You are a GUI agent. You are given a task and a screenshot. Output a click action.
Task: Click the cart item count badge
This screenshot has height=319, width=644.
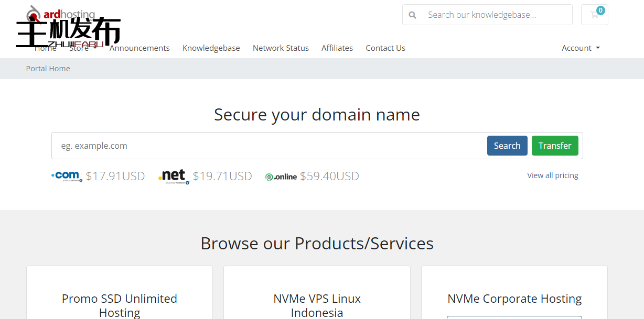(x=600, y=9)
